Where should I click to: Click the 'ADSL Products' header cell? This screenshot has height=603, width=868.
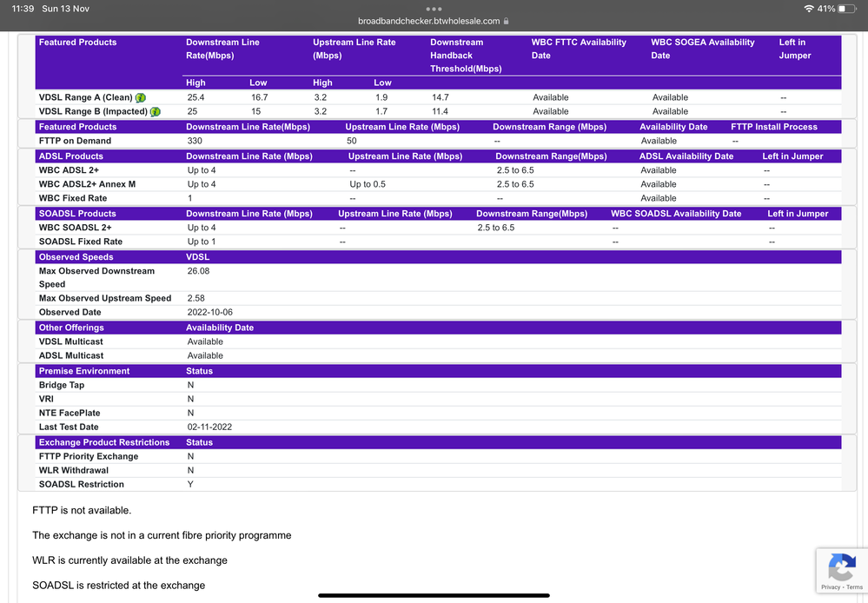(71, 156)
